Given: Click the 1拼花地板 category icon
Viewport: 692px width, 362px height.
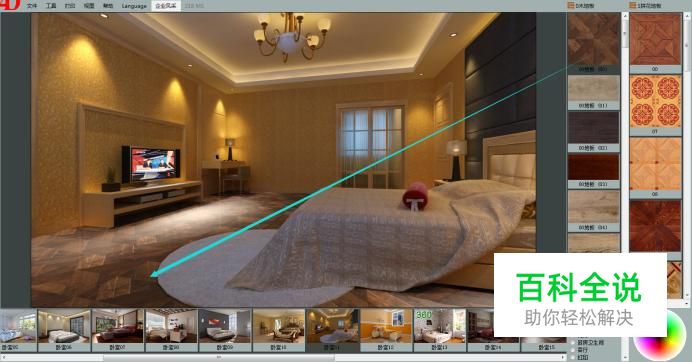Looking at the screenshot, I should [632, 6].
